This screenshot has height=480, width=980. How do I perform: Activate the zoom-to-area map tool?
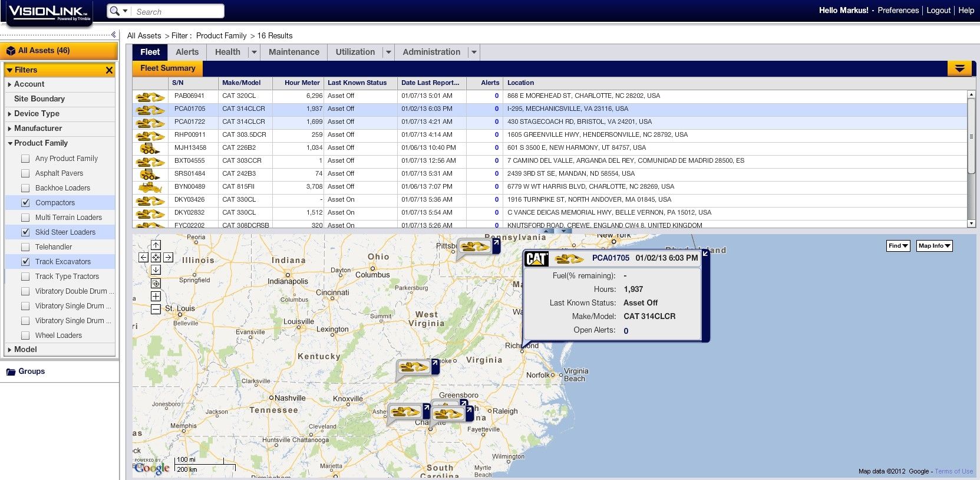[x=156, y=283]
